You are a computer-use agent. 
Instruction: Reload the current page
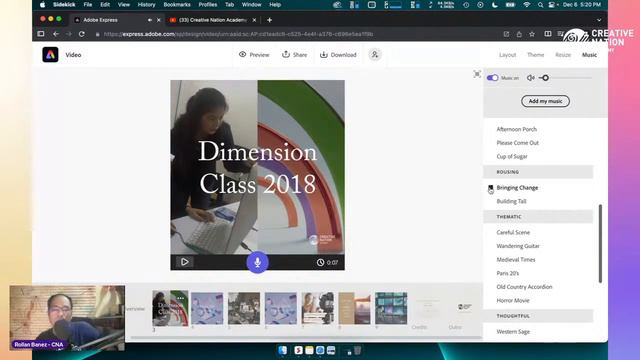tap(82, 34)
